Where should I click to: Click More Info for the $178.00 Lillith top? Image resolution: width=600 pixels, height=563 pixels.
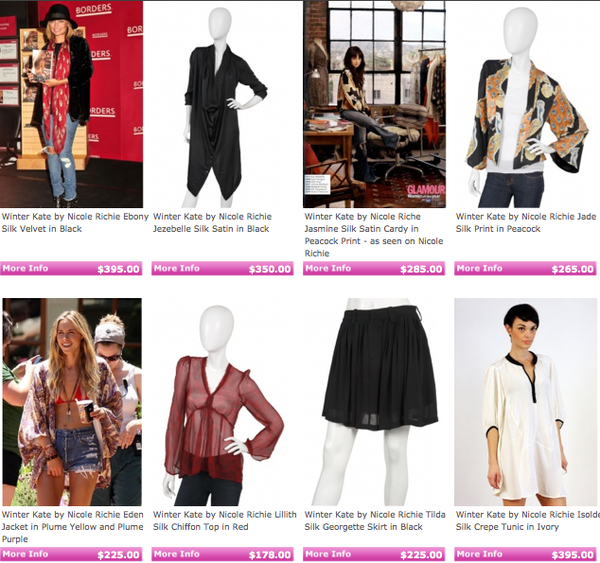[x=176, y=554]
